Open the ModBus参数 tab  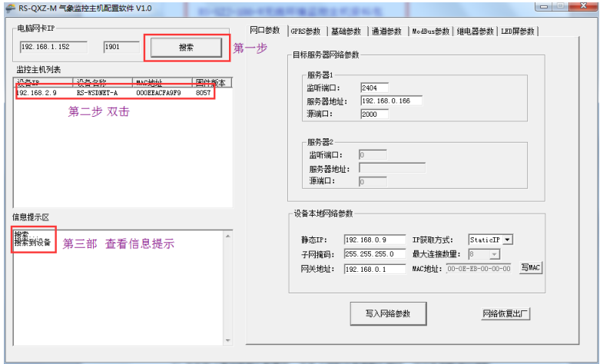[x=430, y=31]
